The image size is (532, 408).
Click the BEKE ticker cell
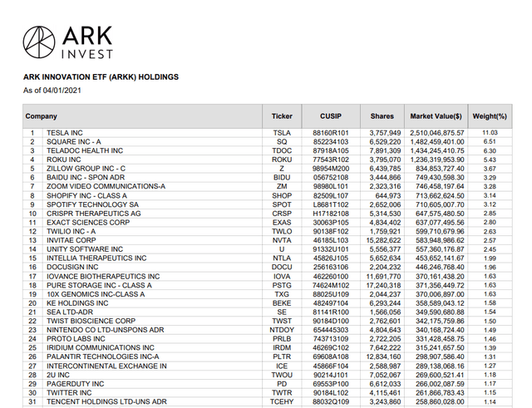point(282,302)
